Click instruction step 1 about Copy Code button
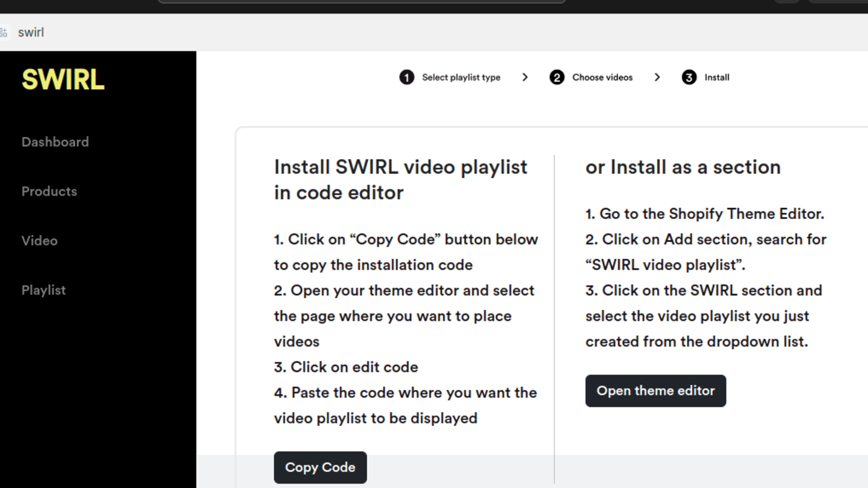This screenshot has height=488, width=868. [406, 252]
